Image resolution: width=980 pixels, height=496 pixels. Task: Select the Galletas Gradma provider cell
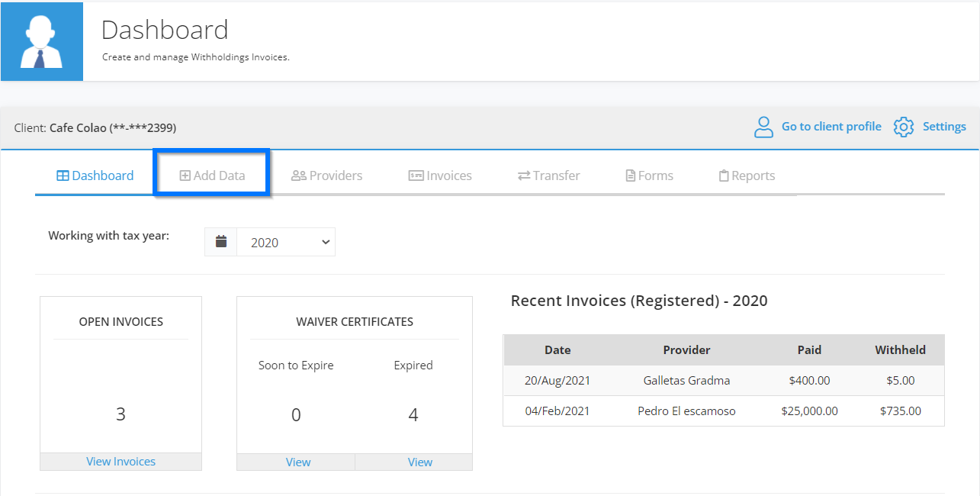click(x=686, y=380)
